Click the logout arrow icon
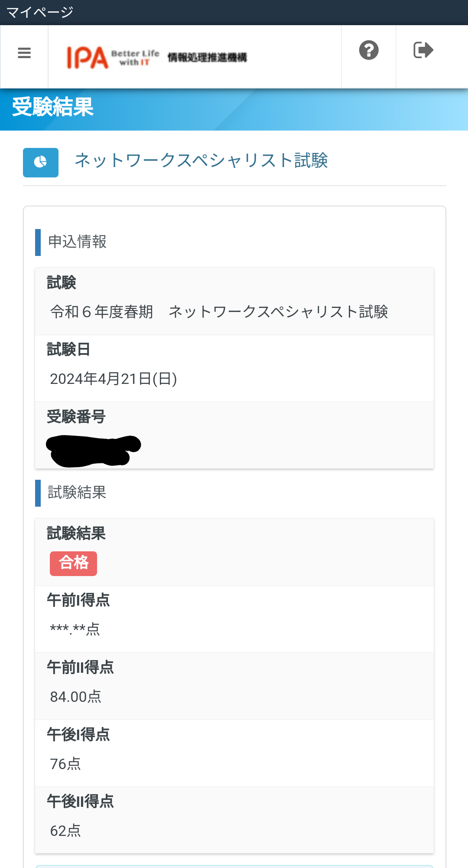468x868 pixels. (x=422, y=50)
